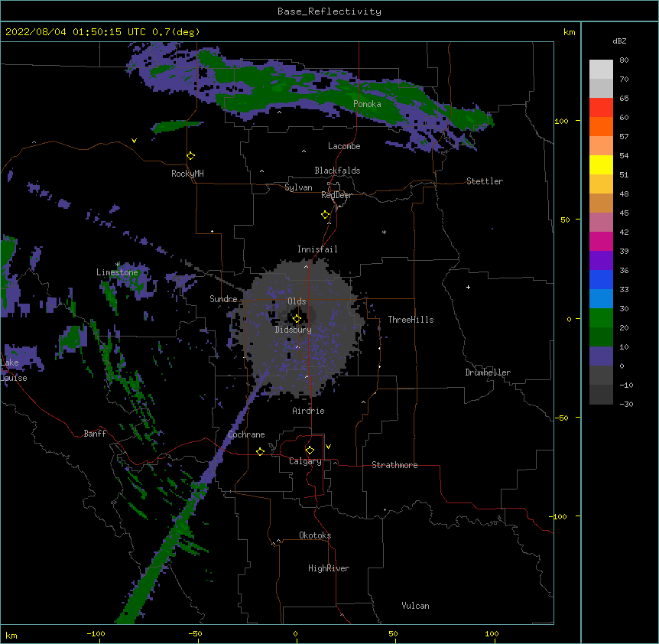This screenshot has height=644, width=659.
Task: Click the -30 dBZ legend value
Action: pos(626,405)
